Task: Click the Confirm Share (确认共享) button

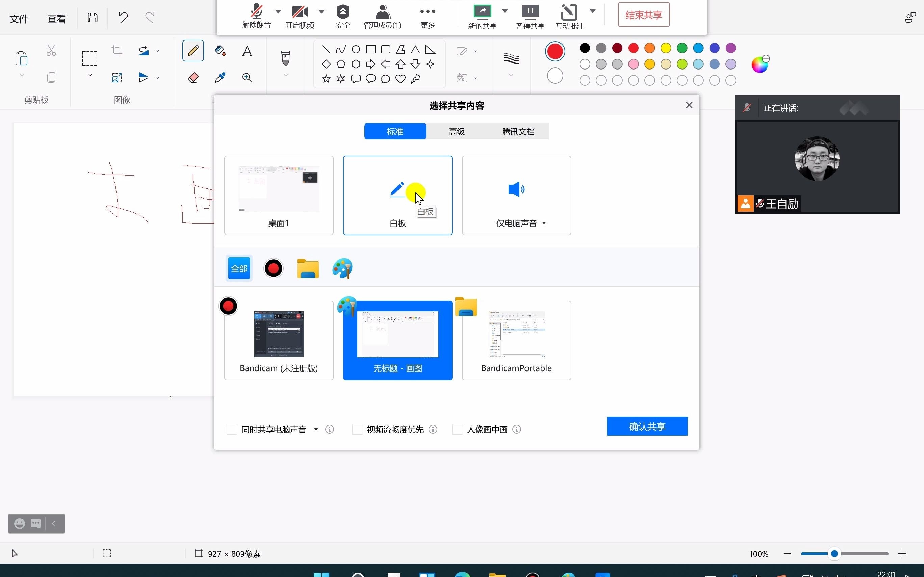Action: pyautogui.click(x=647, y=426)
